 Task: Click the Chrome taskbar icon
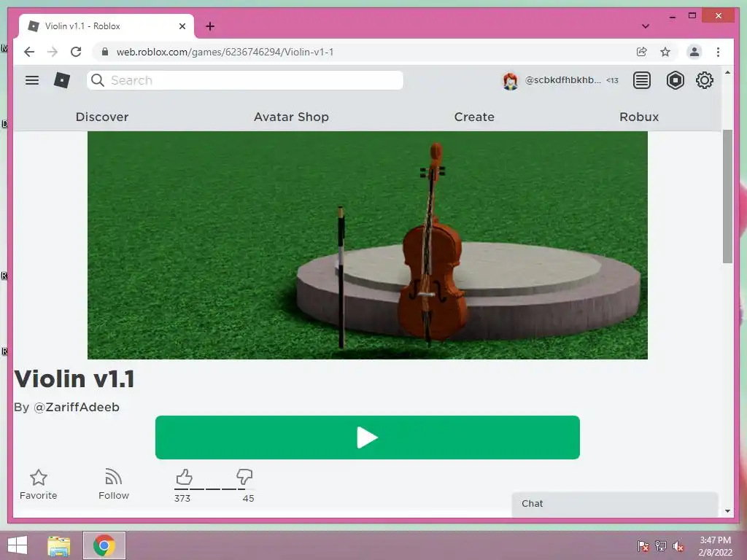click(104, 545)
